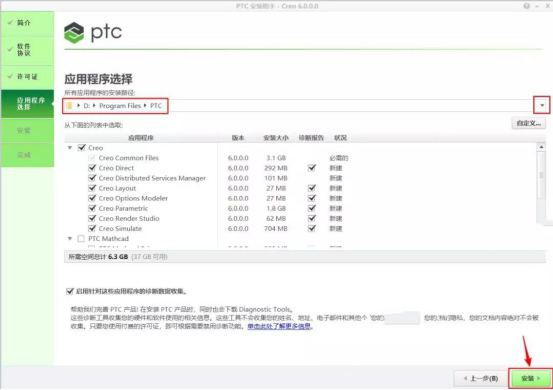Open the install path dropdown arrow

click(542, 105)
